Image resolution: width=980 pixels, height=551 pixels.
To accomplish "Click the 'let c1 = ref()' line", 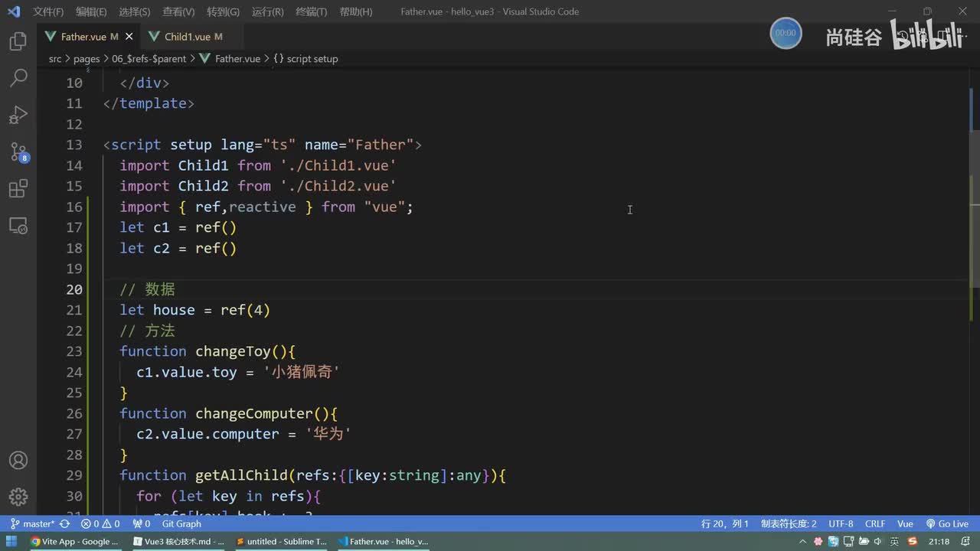I will [x=178, y=227].
